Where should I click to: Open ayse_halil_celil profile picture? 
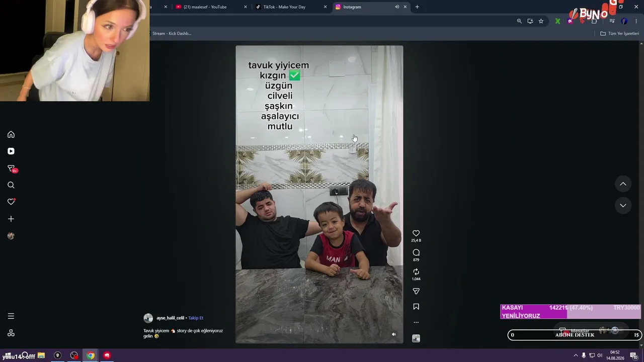tap(148, 318)
